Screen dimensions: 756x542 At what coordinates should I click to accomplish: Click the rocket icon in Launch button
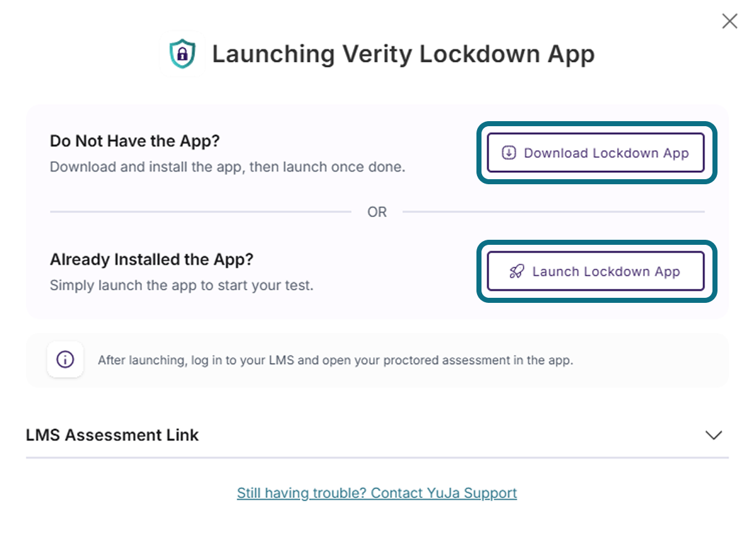(x=517, y=271)
